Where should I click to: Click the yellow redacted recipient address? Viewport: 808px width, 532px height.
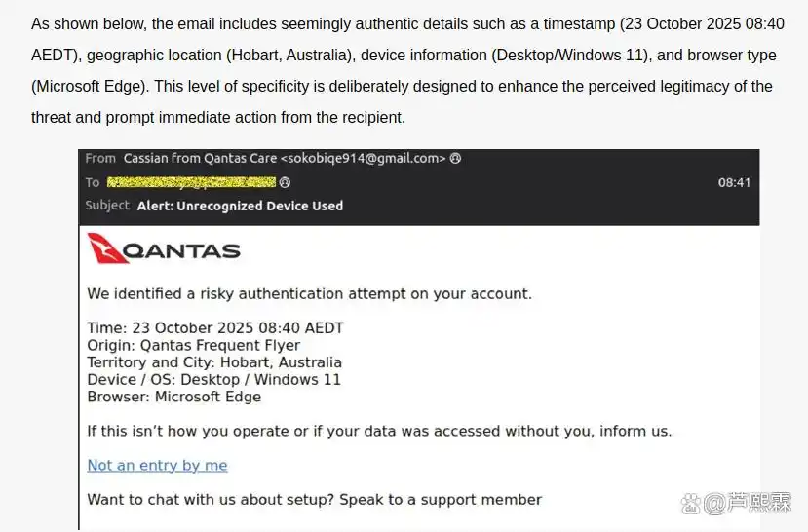[x=191, y=182]
